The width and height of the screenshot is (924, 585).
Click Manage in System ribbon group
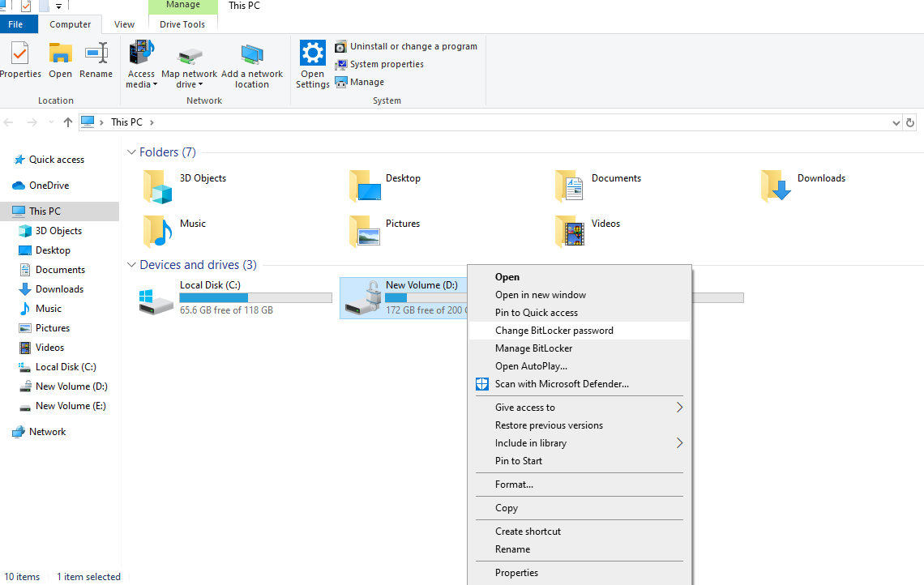pyautogui.click(x=359, y=82)
